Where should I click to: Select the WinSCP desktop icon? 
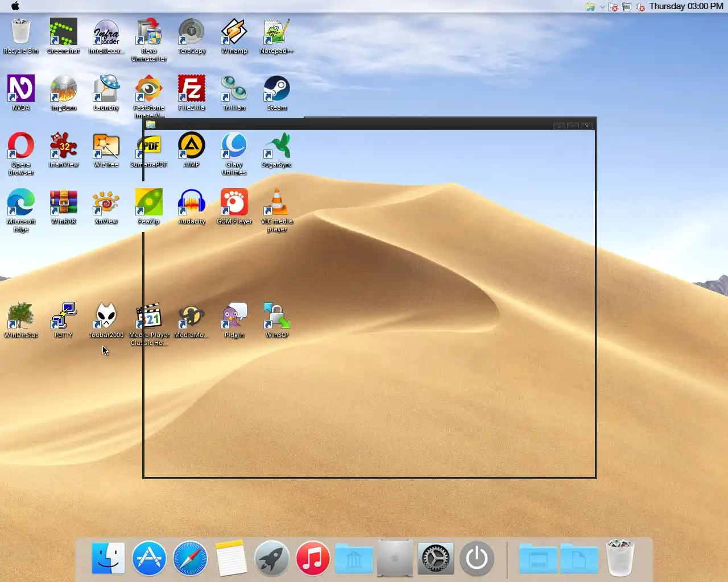(x=277, y=321)
